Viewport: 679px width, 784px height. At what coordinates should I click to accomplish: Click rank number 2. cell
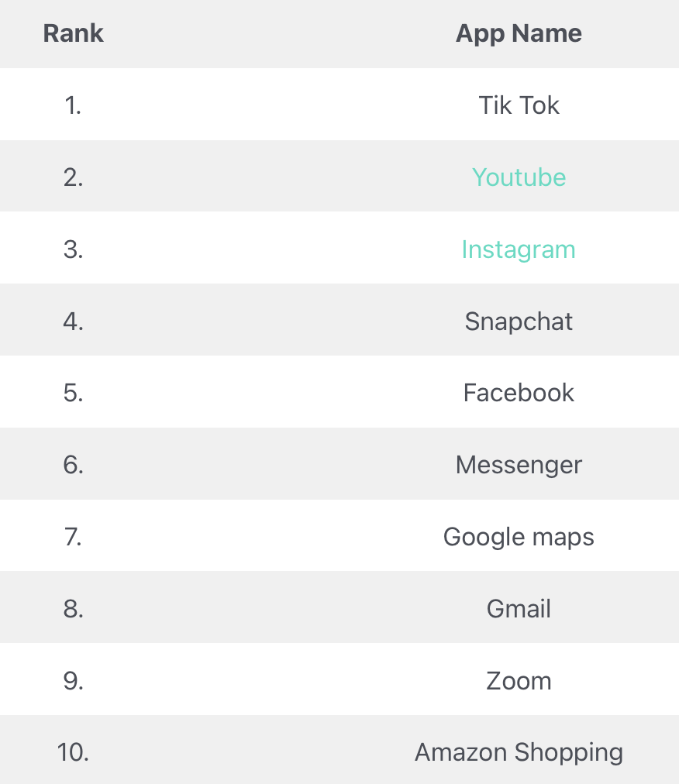[73, 177]
